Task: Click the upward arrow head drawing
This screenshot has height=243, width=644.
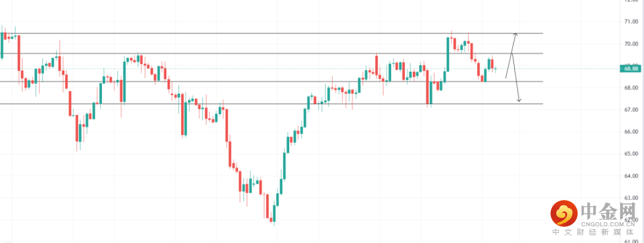Action: point(516,36)
